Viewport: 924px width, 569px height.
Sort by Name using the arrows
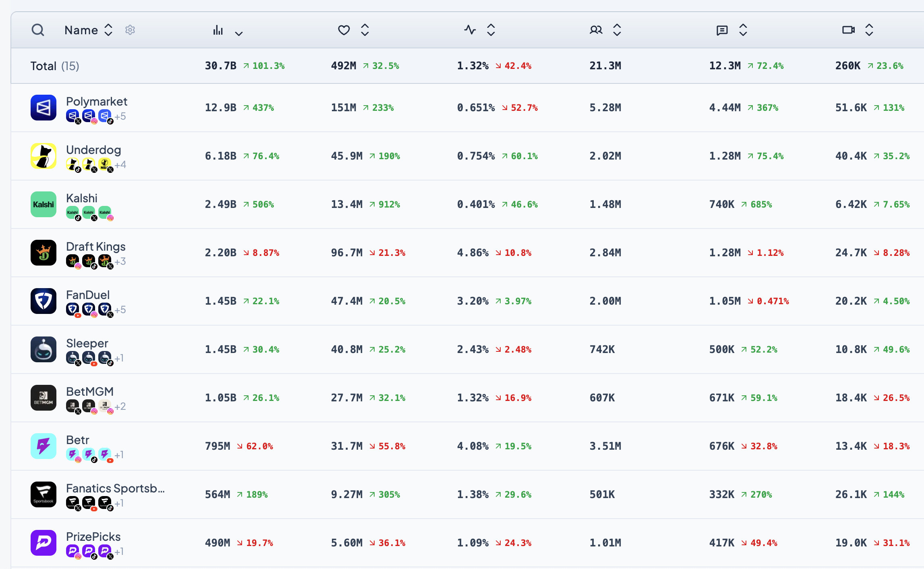pos(108,30)
